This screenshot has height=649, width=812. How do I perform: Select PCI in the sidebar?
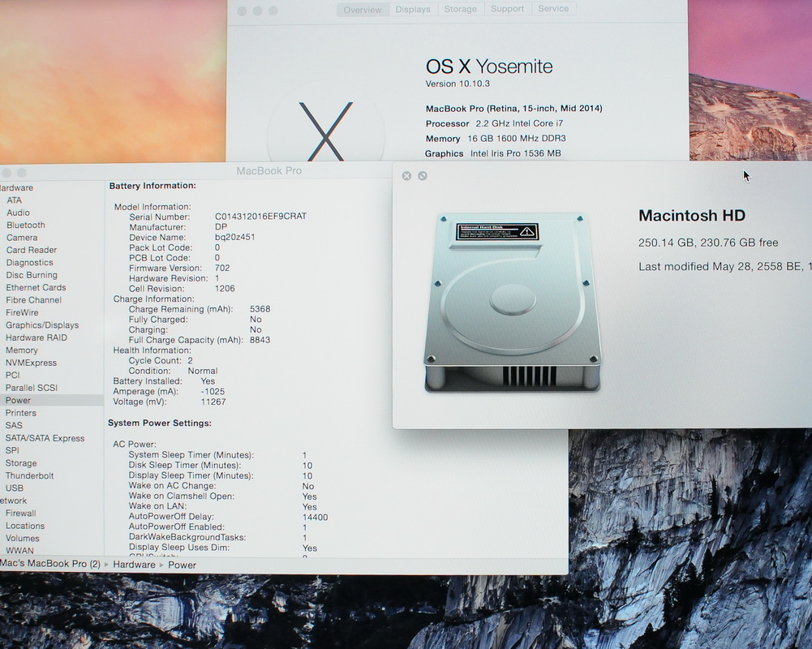[12, 375]
